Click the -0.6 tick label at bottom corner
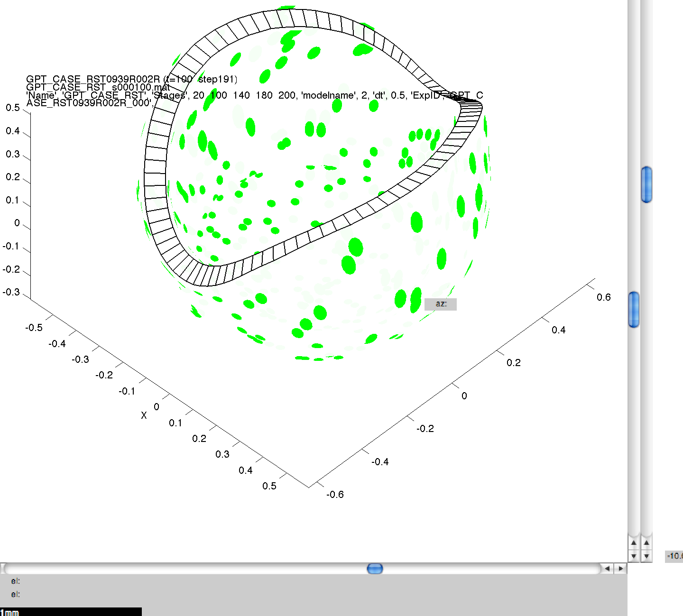683x616 pixels. [335, 495]
